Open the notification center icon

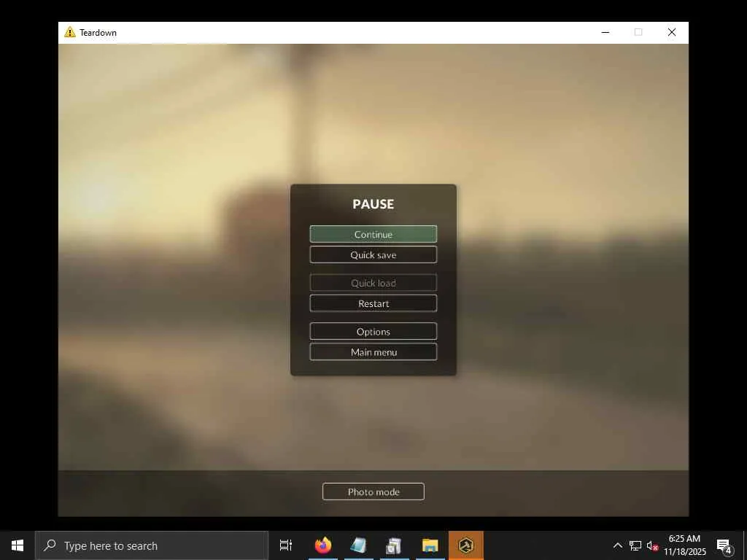point(724,545)
